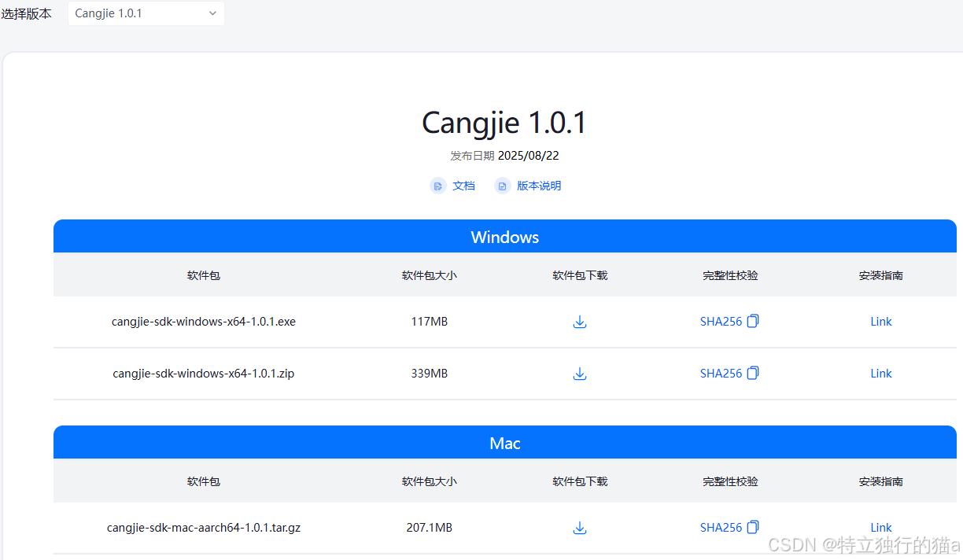Download cangjie-sdk-mac-aarch64-1.0.1.tar.gz via download icon
963x560 pixels.
580,528
